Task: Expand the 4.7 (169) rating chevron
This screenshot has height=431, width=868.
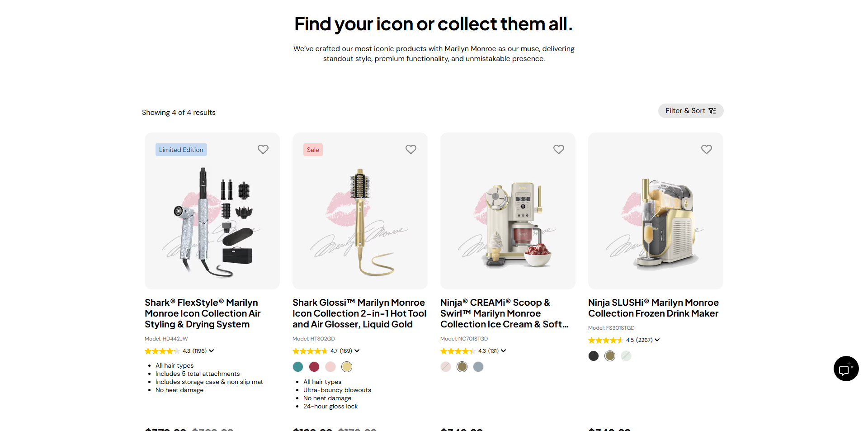Action: 357,351
